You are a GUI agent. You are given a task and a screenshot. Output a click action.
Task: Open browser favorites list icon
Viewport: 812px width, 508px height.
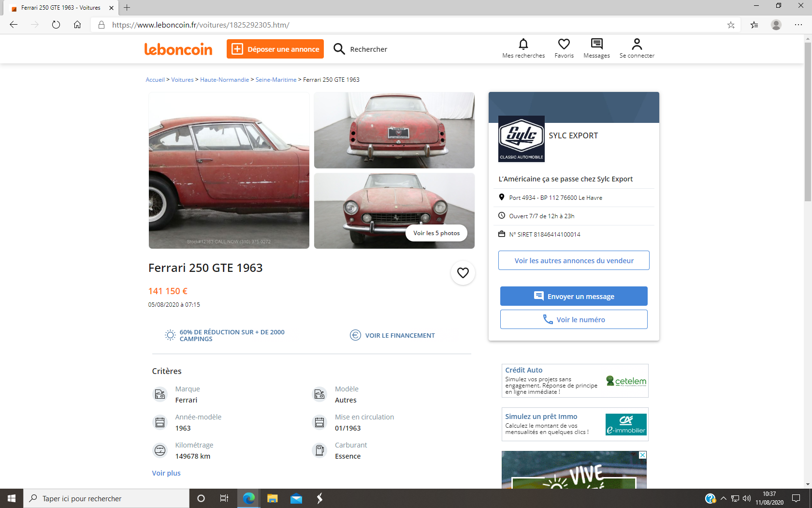coord(754,25)
